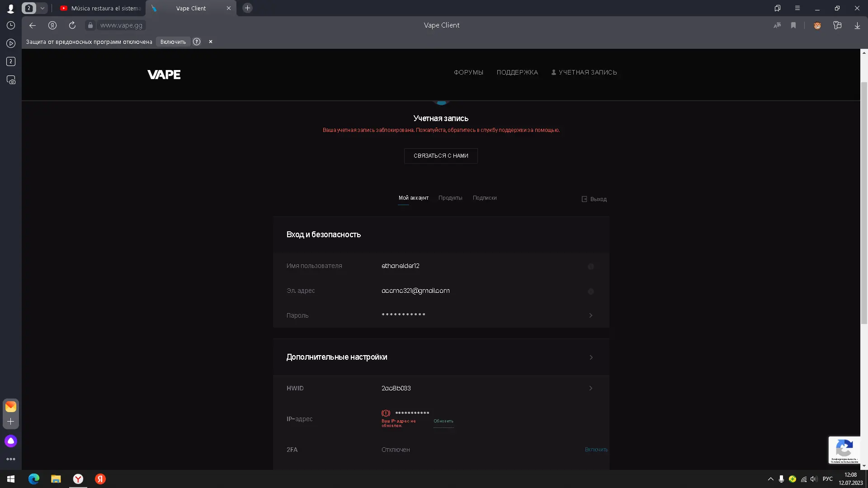This screenshot has height=488, width=868.
Task: Go back with the browser back arrow
Action: click(x=33, y=25)
